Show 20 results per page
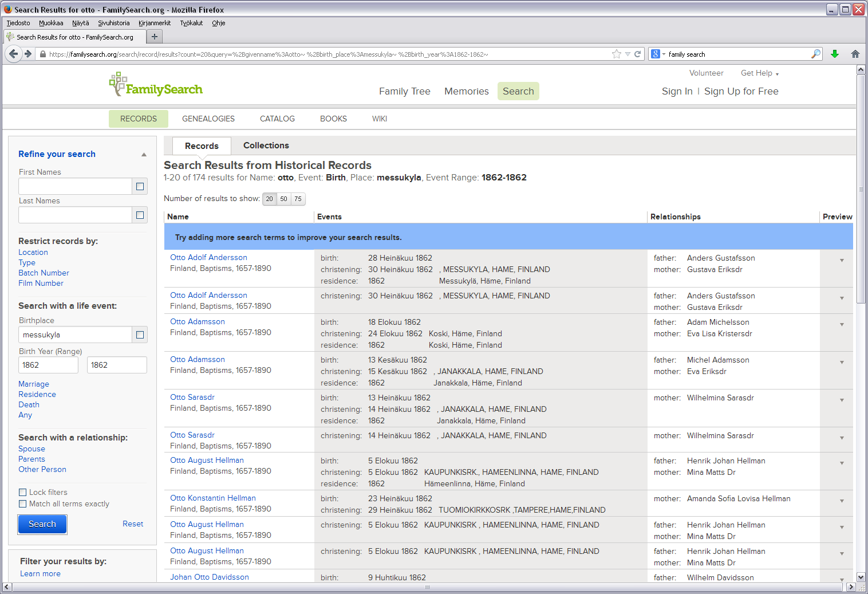868x594 pixels. [270, 199]
